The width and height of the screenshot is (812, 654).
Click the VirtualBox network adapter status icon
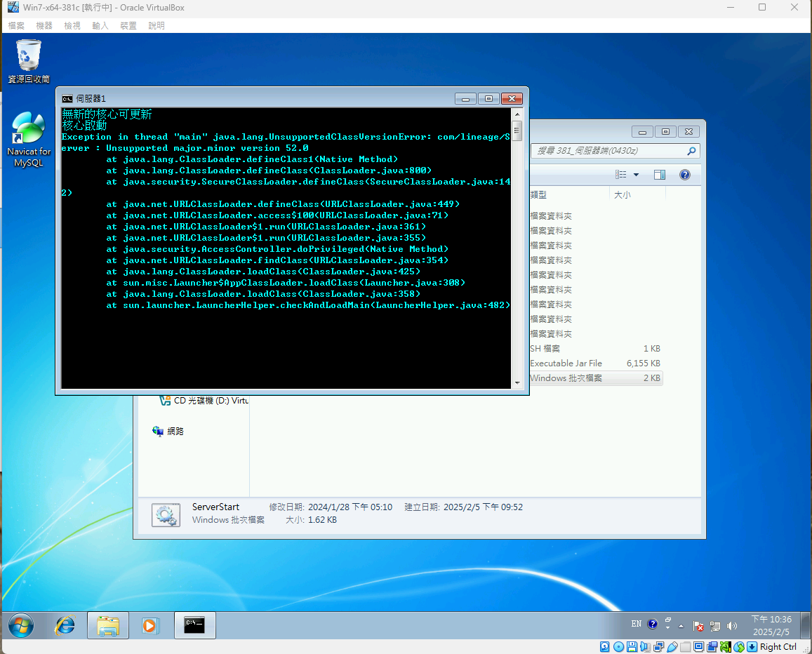[x=659, y=647]
